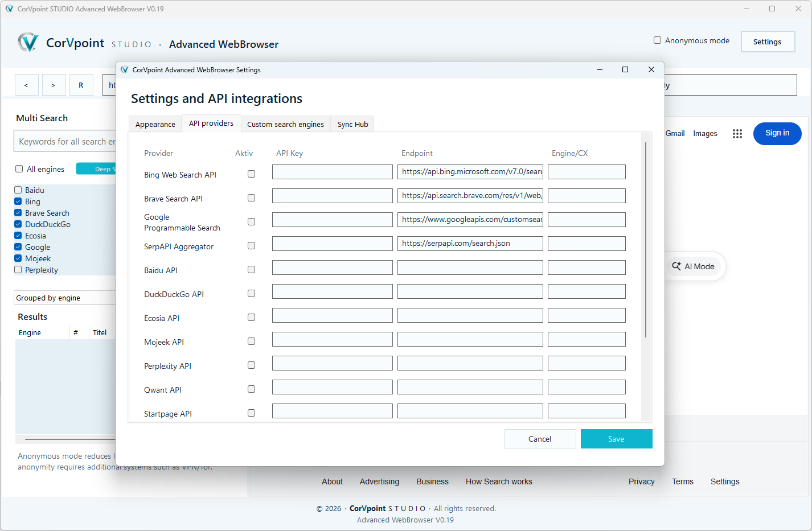Click Save in settings dialog
Viewport: 812px width, 531px height.
point(616,439)
